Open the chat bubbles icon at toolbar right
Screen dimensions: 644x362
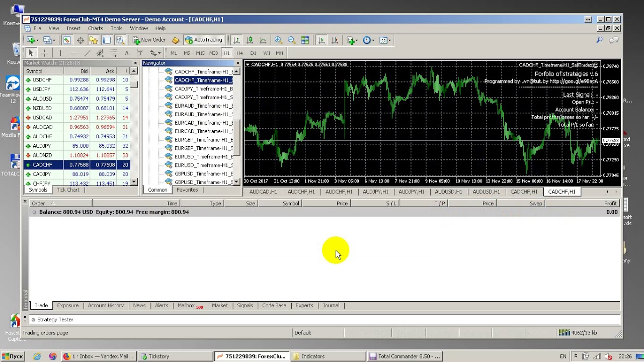coord(614,40)
